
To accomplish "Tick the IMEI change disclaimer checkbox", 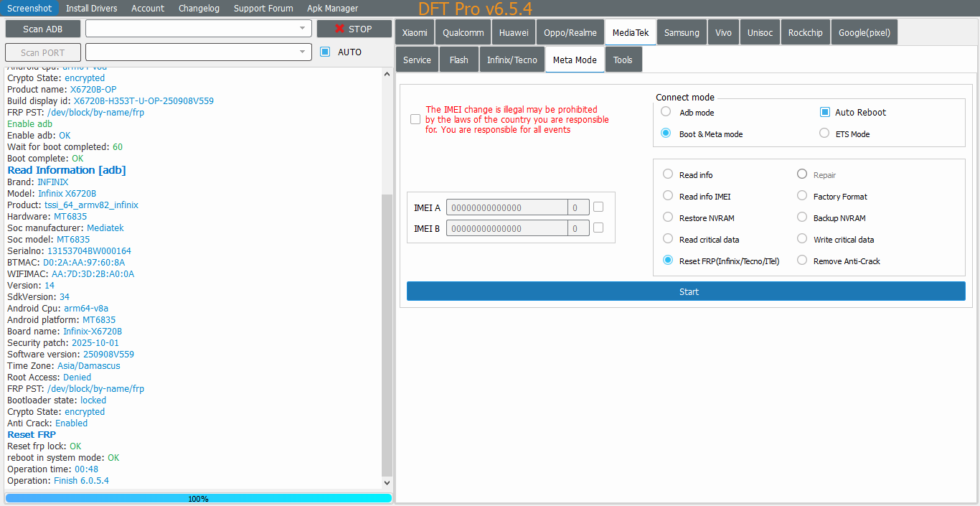I will coord(415,119).
